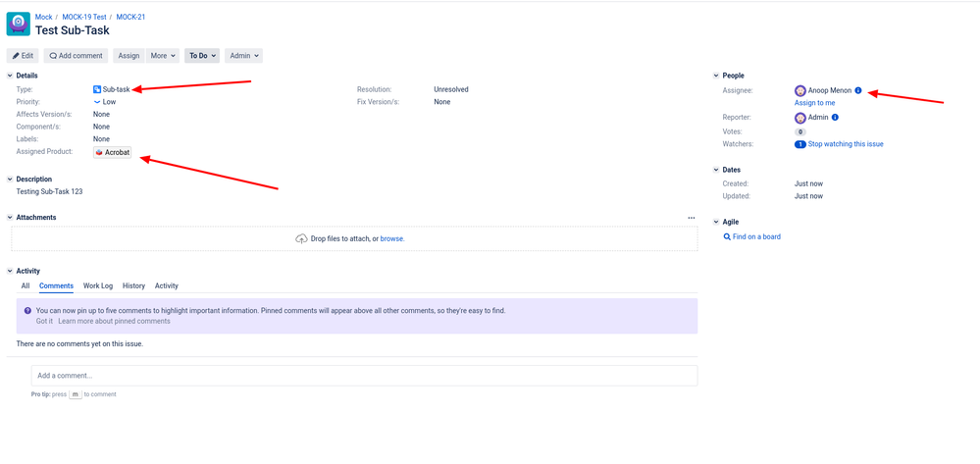
Task: Click the watchers count badge
Action: [x=800, y=144]
